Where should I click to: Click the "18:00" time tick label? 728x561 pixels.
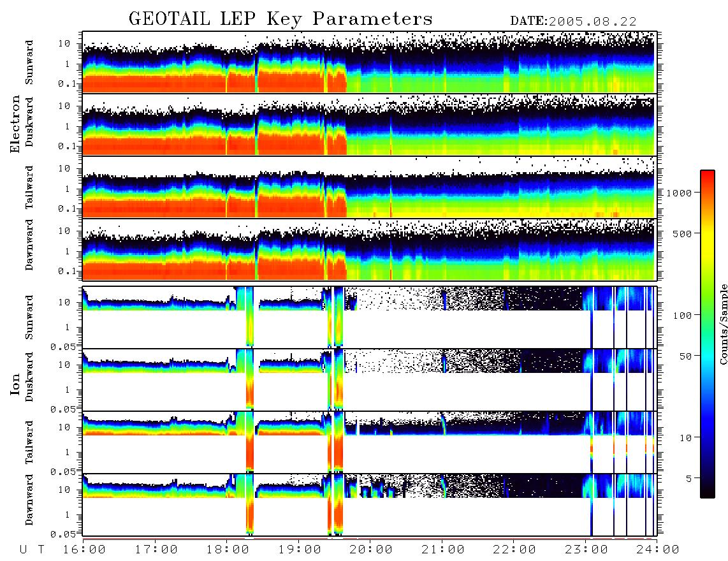click(228, 550)
